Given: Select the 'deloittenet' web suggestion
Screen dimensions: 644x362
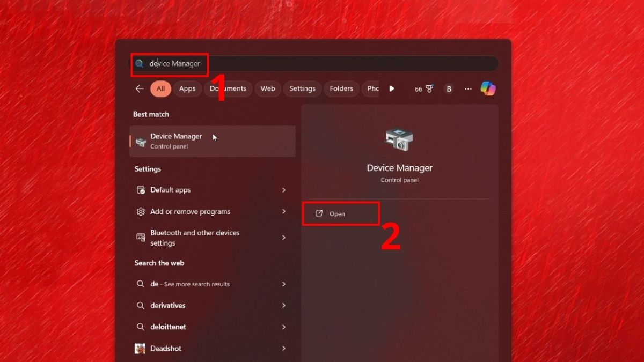Looking at the screenshot, I should coord(213,327).
